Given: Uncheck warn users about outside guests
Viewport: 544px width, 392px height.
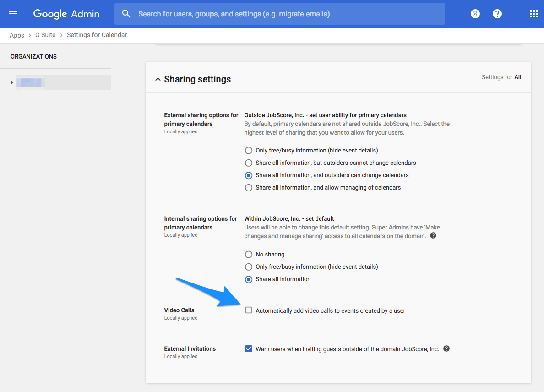Looking at the screenshot, I should [248, 348].
